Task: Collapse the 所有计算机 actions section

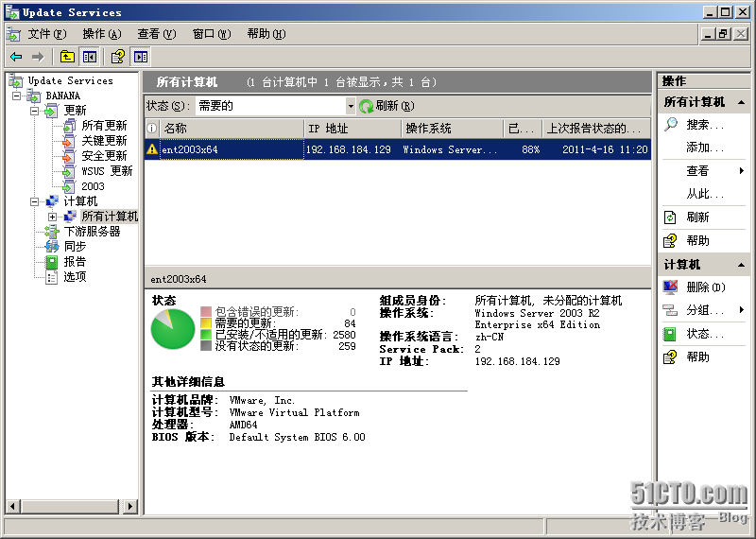Action: pyautogui.click(x=741, y=102)
